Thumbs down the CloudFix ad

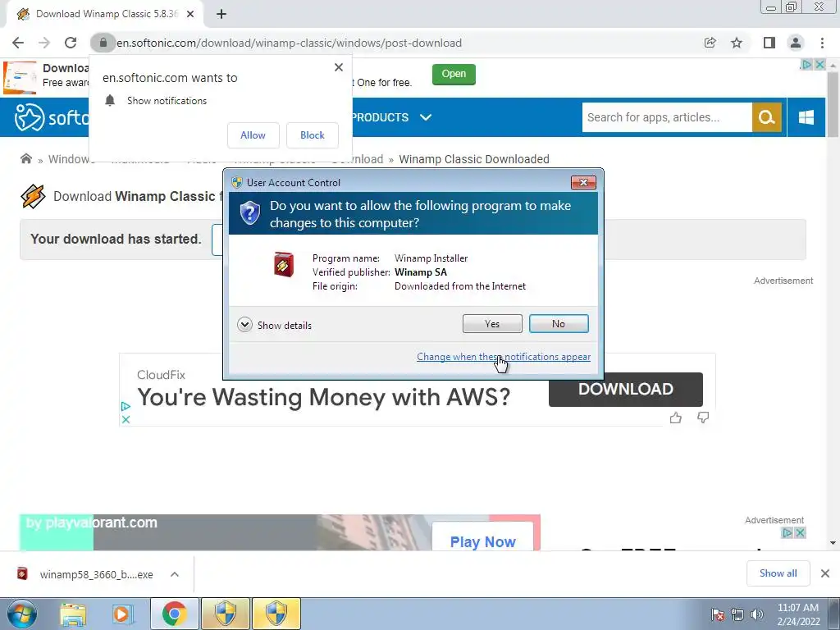pyautogui.click(x=703, y=418)
